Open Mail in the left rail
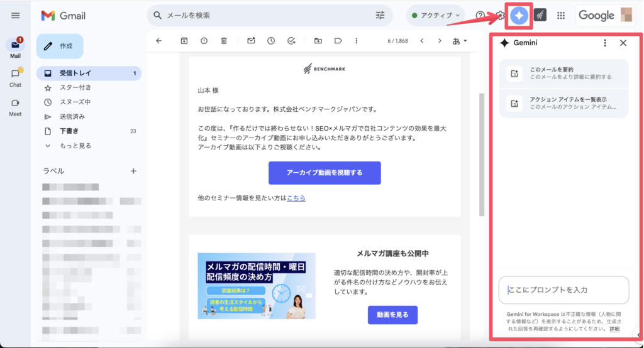 [15, 48]
